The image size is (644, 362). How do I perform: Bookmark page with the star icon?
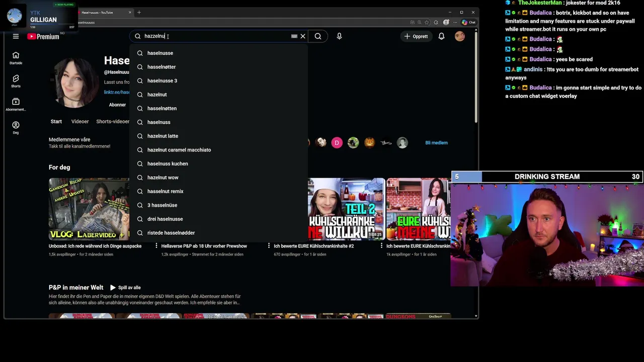(x=427, y=22)
